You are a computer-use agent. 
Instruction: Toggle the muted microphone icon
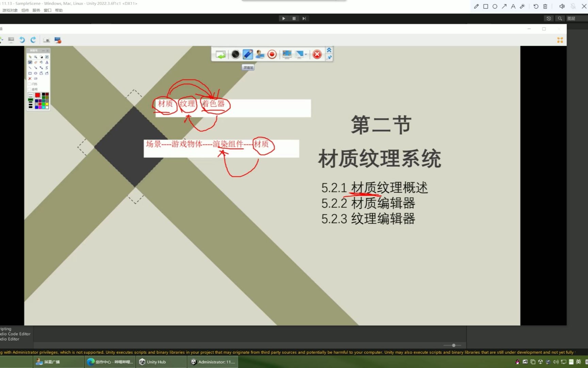click(573, 6)
